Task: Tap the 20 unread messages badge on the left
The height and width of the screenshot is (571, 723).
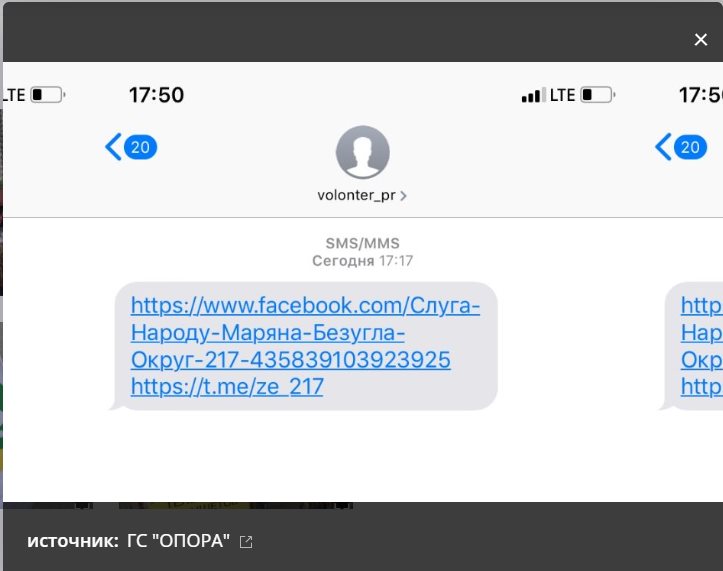Action: pyautogui.click(x=140, y=147)
